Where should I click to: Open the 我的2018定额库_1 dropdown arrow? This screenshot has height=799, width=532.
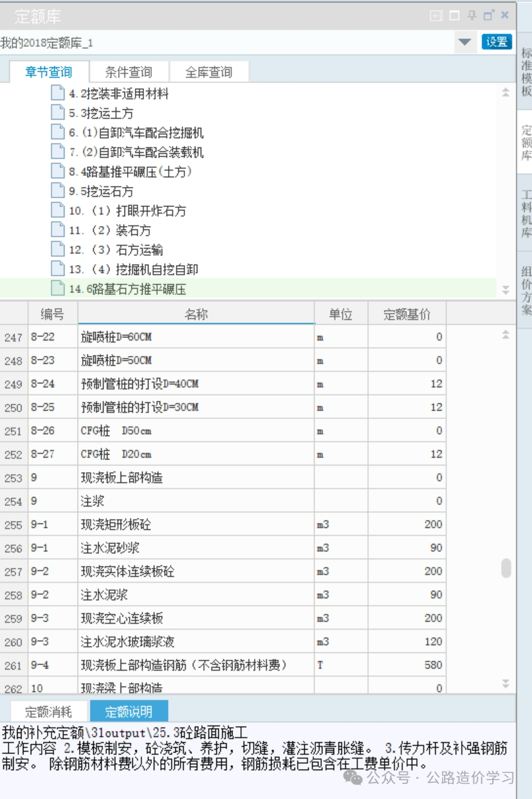pyautogui.click(x=464, y=42)
